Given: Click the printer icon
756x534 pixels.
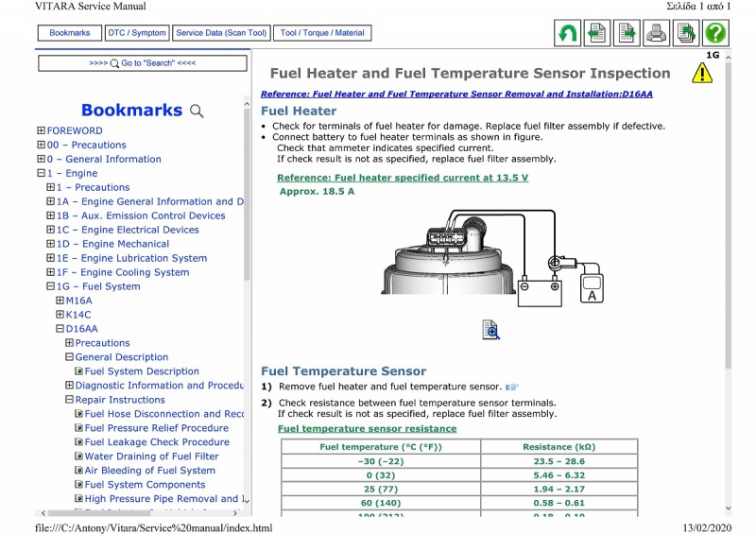Looking at the screenshot, I should click(x=656, y=33).
